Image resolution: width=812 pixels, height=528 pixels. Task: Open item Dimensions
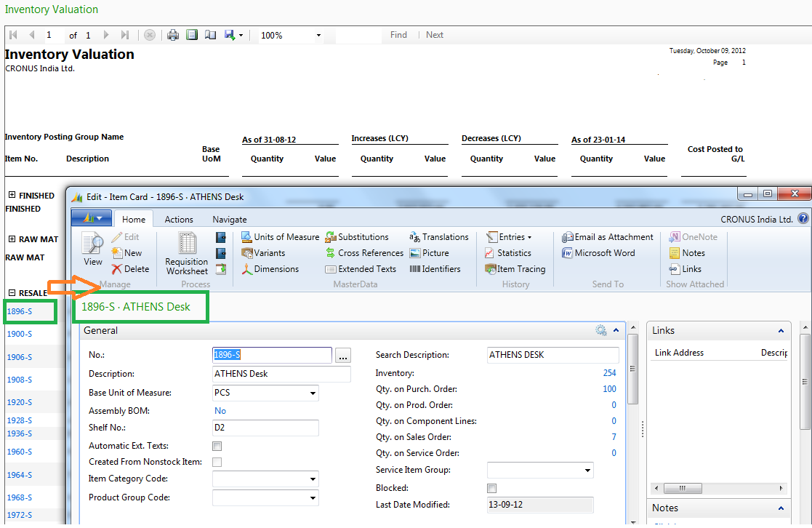pyautogui.click(x=270, y=269)
